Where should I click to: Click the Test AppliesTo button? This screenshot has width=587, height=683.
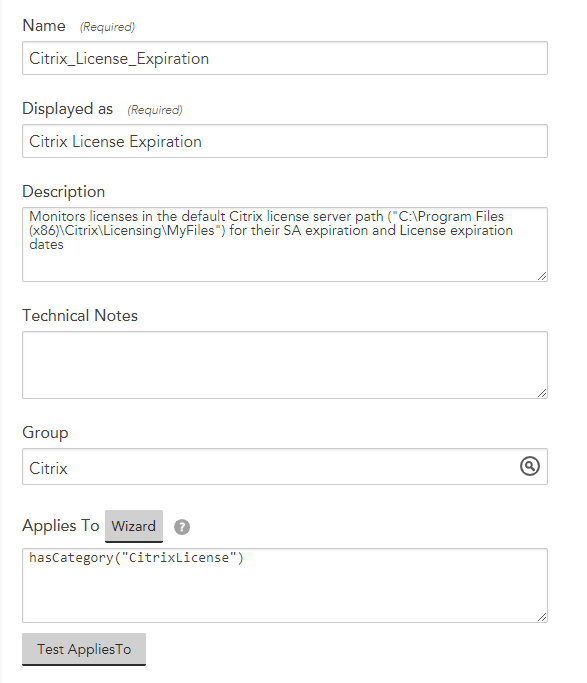click(x=84, y=649)
